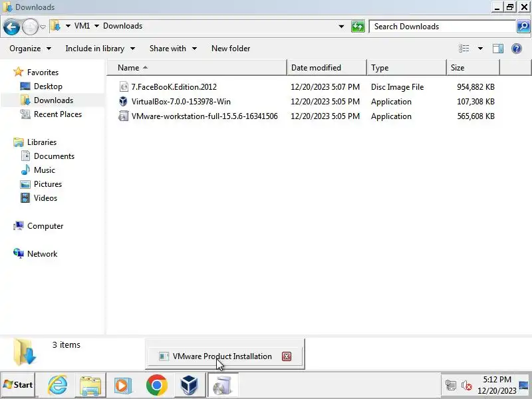Click the search magnifier icon
Image resolution: width=532 pixels, height=399 pixels.
pyautogui.click(x=523, y=27)
